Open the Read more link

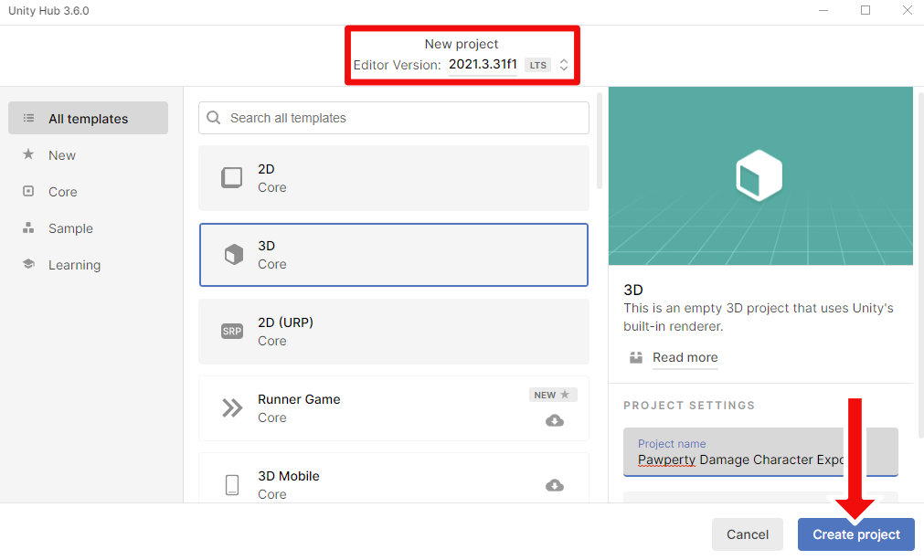point(685,357)
